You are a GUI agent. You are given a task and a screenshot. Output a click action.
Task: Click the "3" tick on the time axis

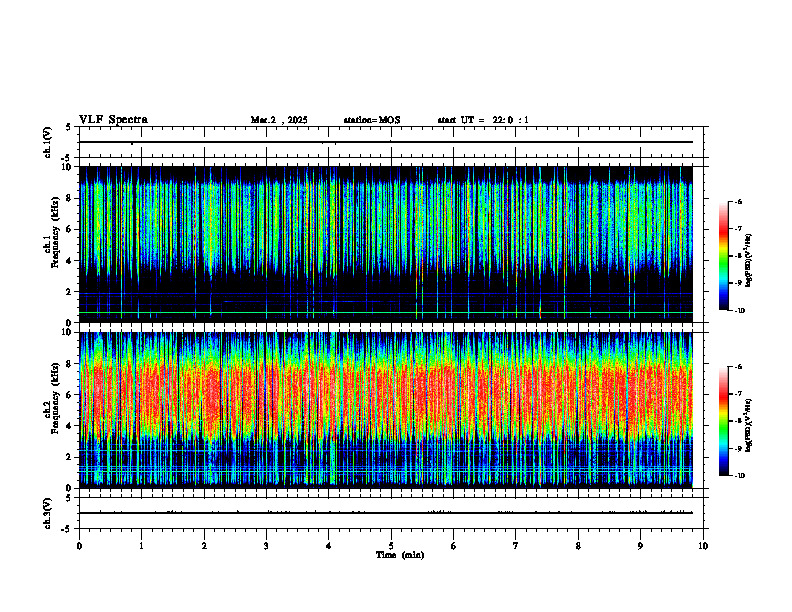click(x=266, y=546)
